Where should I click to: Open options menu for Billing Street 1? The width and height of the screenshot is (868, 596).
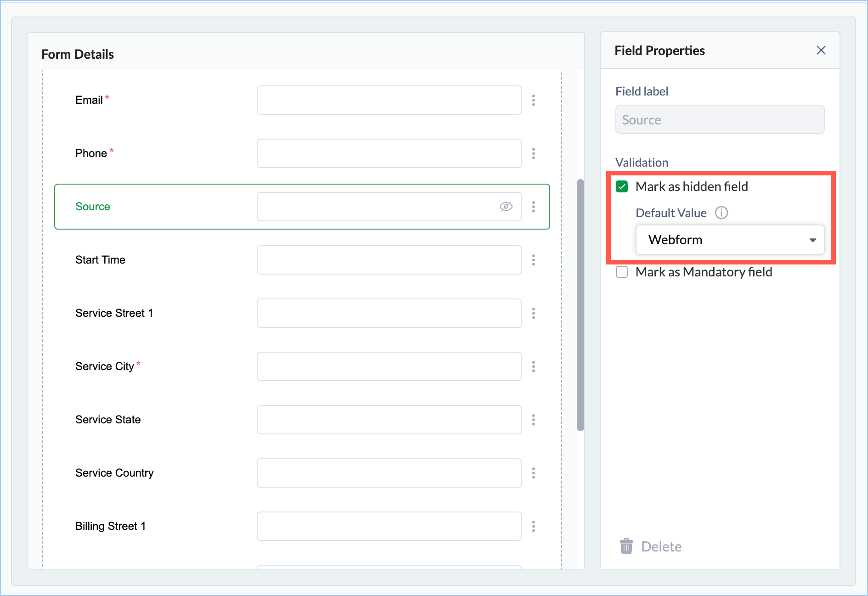(x=533, y=526)
